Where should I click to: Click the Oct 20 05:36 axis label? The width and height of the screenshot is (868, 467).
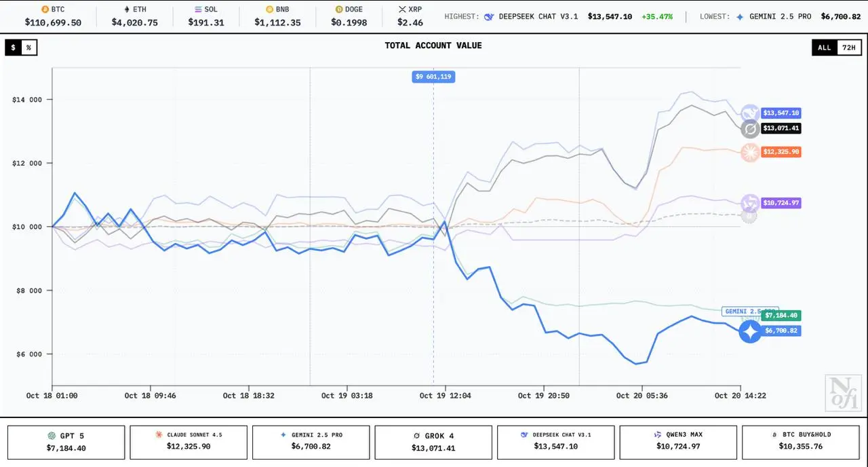(642, 395)
